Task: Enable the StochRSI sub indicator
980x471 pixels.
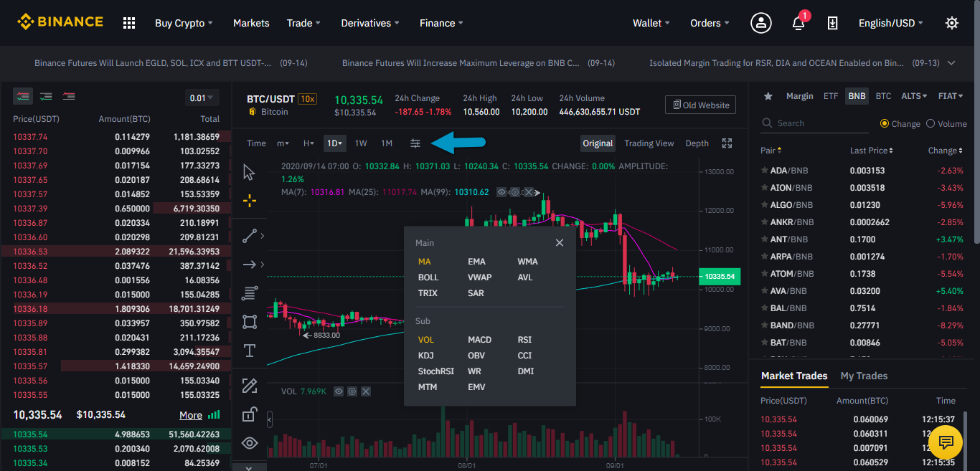Action: click(436, 371)
